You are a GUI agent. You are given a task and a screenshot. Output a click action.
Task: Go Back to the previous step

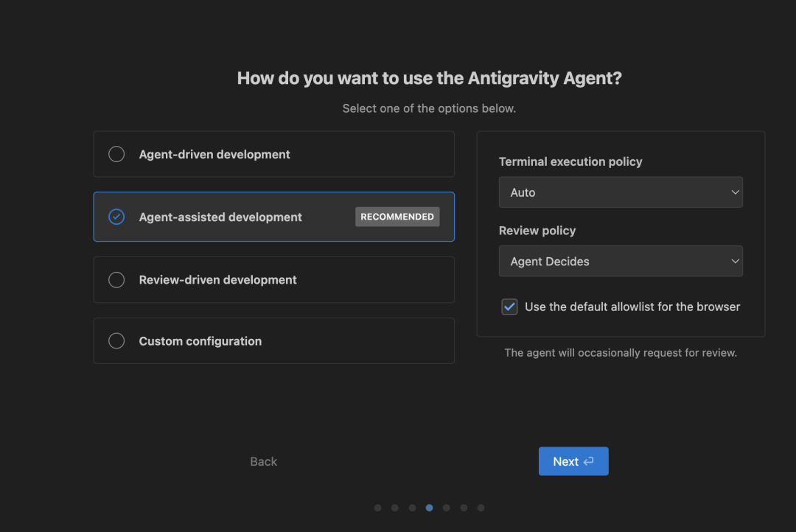[x=263, y=461]
